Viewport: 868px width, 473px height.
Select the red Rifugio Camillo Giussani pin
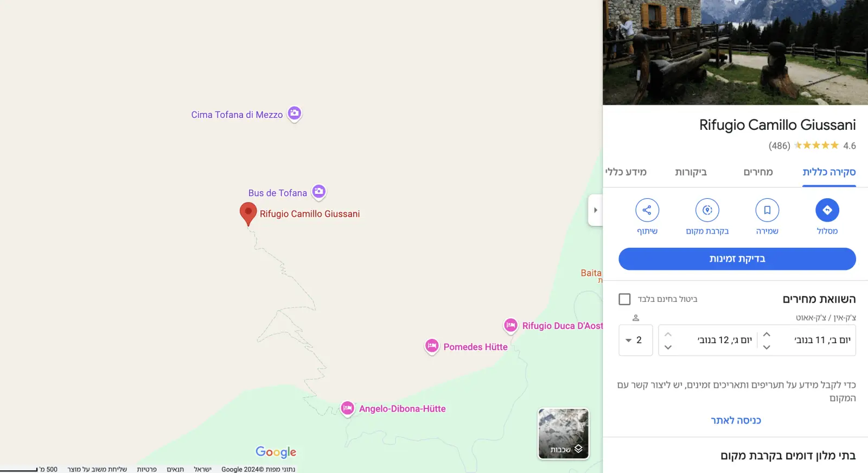click(x=248, y=213)
